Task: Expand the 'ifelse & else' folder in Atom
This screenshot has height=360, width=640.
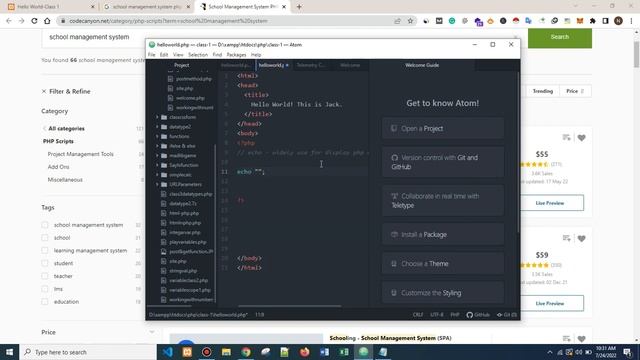Action: [x=157, y=146]
